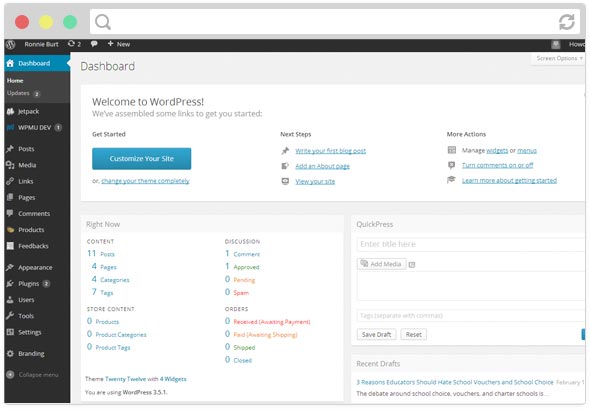This screenshot has width=590, height=410.
Task: Open the Settings menu label
Action: pos(30,332)
